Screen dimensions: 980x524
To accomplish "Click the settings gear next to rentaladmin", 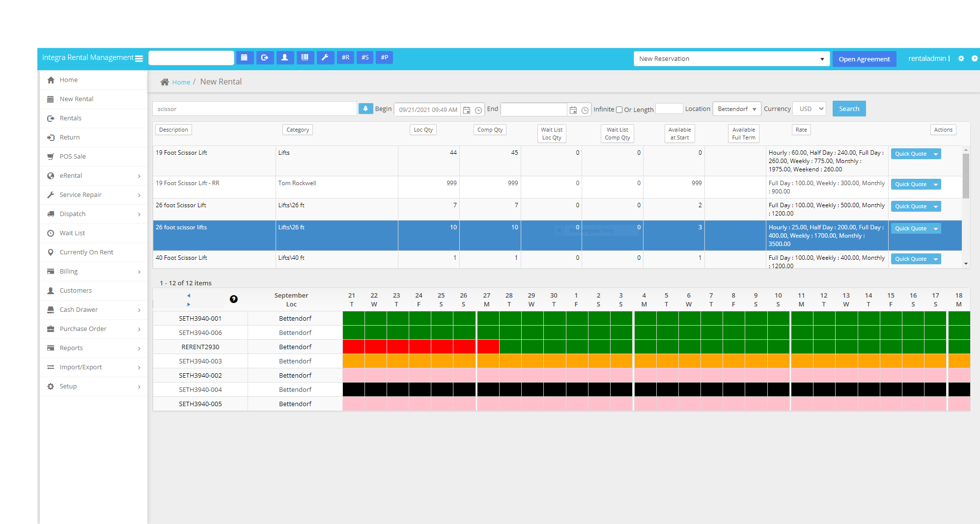I will pyautogui.click(x=961, y=58).
